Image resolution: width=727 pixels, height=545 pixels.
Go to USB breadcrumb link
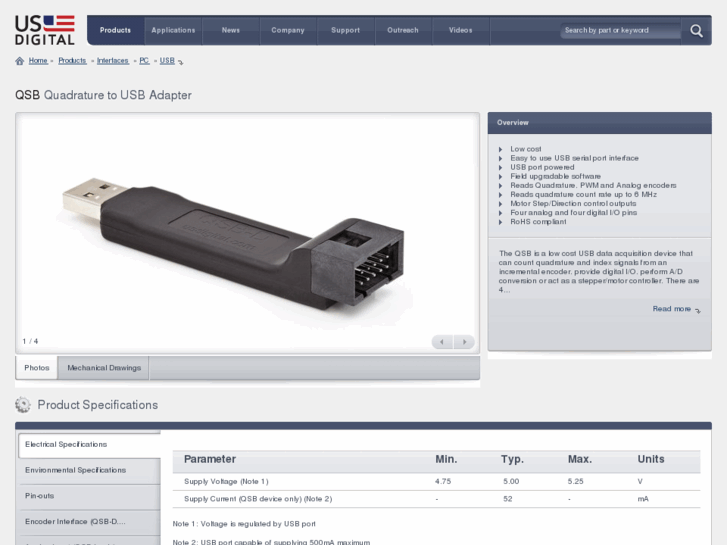[x=167, y=61]
